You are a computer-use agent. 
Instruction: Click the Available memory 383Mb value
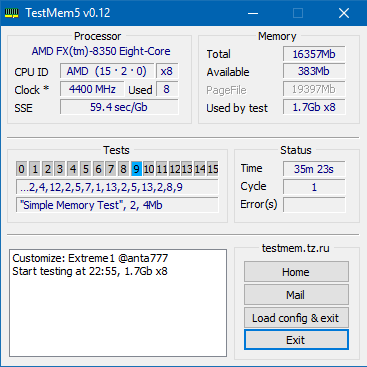(x=314, y=71)
